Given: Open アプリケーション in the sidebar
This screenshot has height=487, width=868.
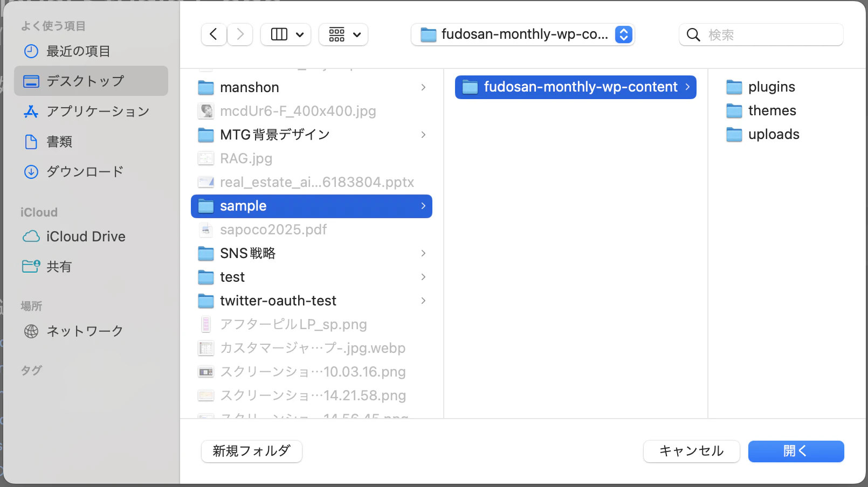Looking at the screenshot, I should [91, 111].
